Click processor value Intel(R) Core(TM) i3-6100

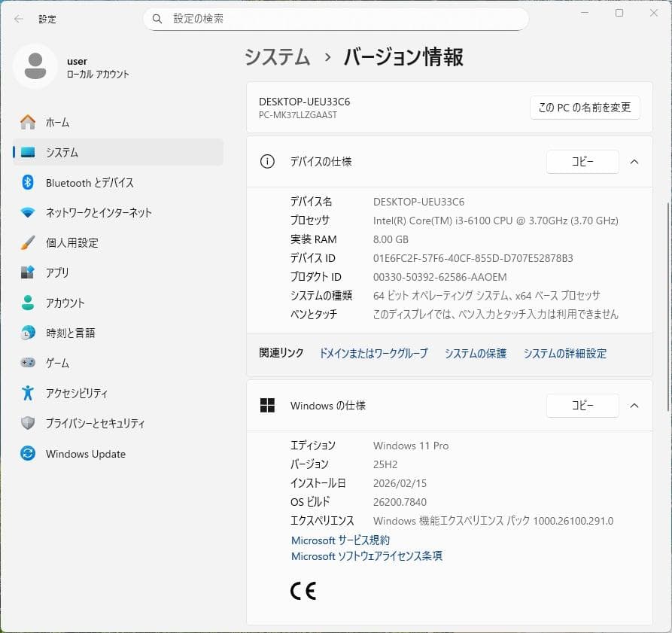[x=496, y=221]
